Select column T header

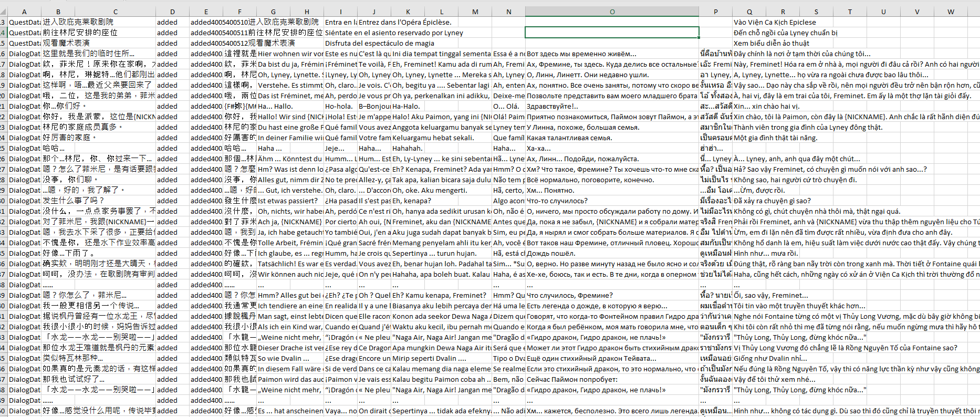[x=850, y=12]
